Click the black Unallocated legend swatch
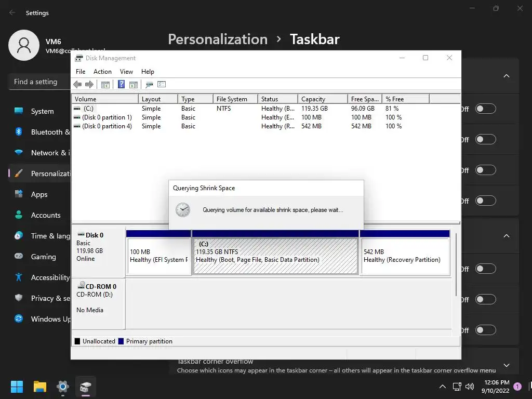Viewport: 532px width, 399px height. 77,341
